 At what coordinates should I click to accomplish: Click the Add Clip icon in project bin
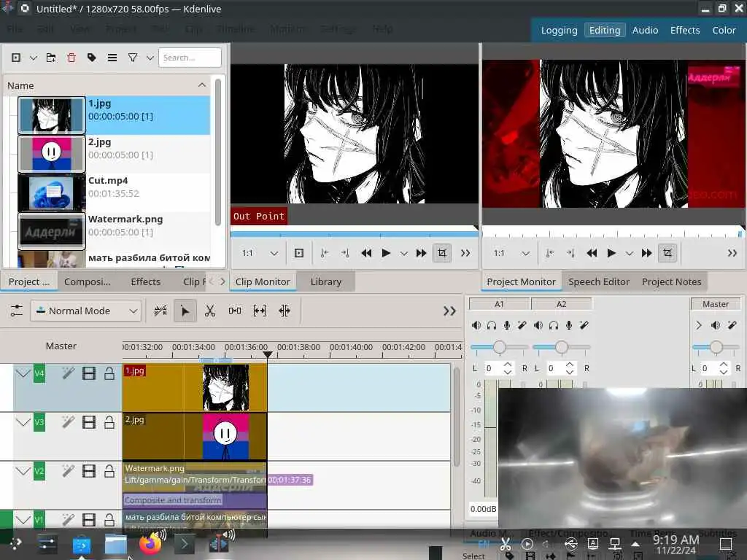16,58
